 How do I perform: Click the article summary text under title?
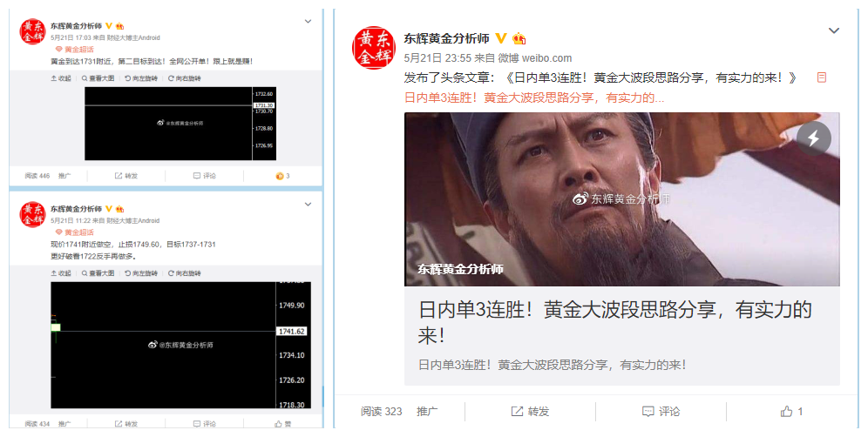coord(552,365)
